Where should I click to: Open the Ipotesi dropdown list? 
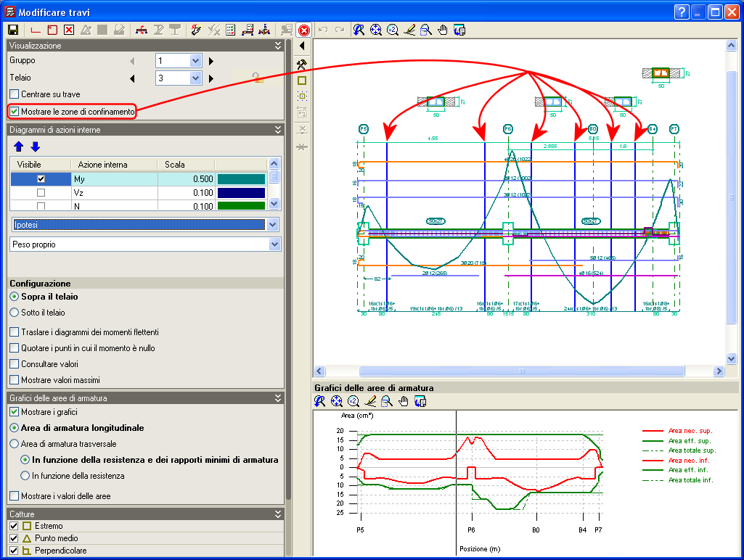[272, 225]
